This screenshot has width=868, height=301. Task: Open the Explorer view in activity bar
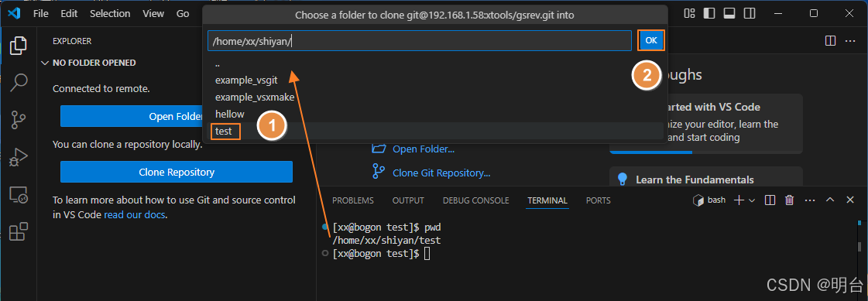pyautogui.click(x=19, y=46)
